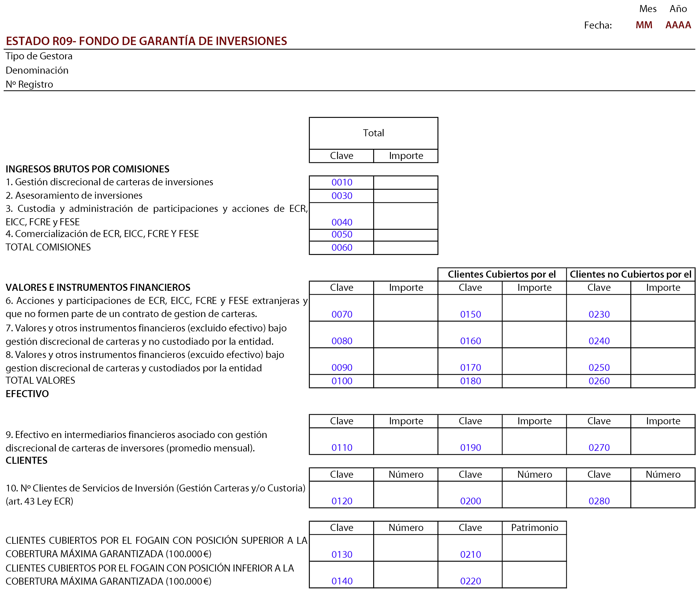Click the clave code 0280

[x=599, y=501]
